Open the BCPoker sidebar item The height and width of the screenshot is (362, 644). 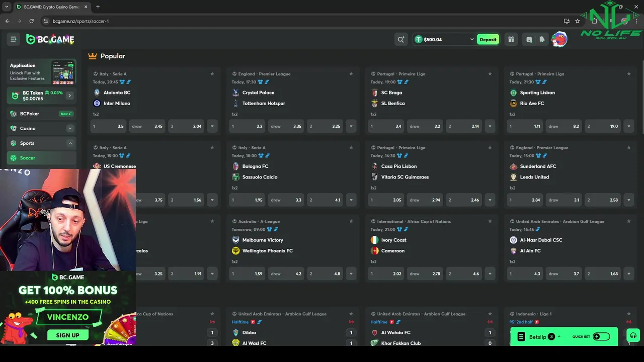click(x=41, y=114)
